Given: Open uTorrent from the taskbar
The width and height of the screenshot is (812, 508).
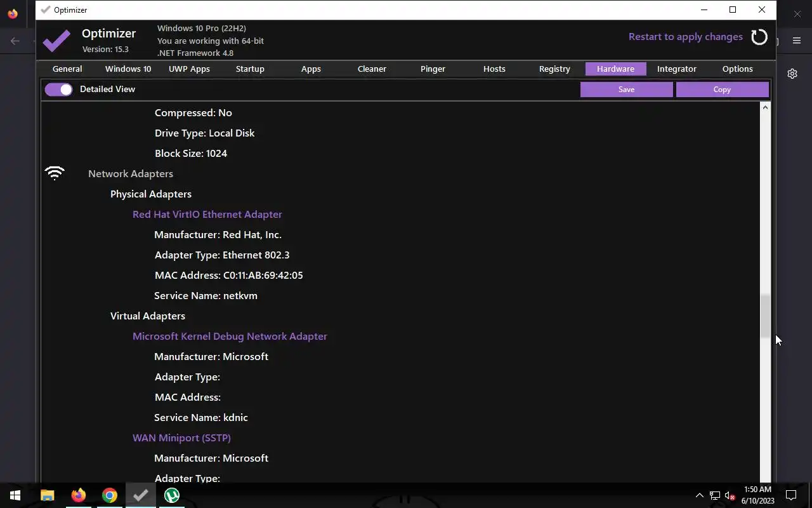Looking at the screenshot, I should tap(172, 495).
